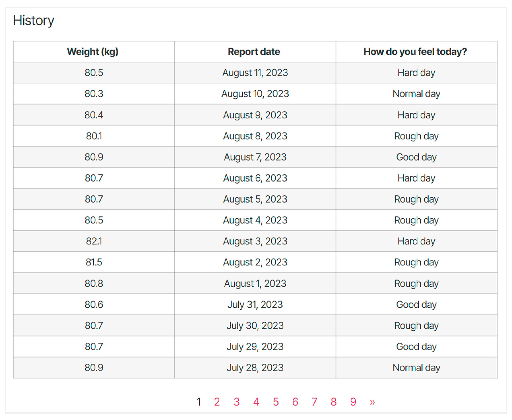
Task: Open history page 3
Action: 236,402
